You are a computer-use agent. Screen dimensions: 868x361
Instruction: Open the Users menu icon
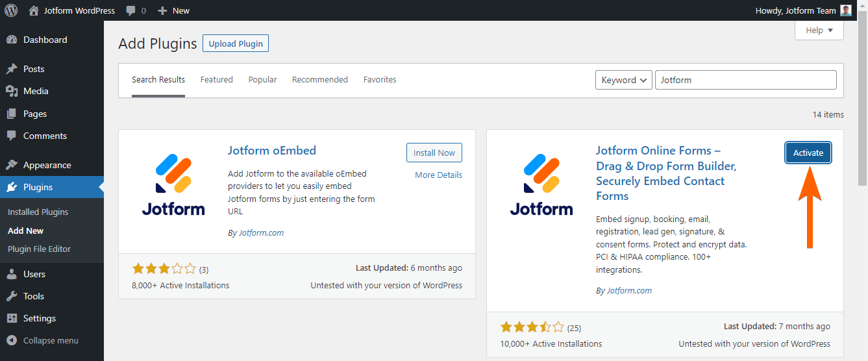tap(12, 274)
